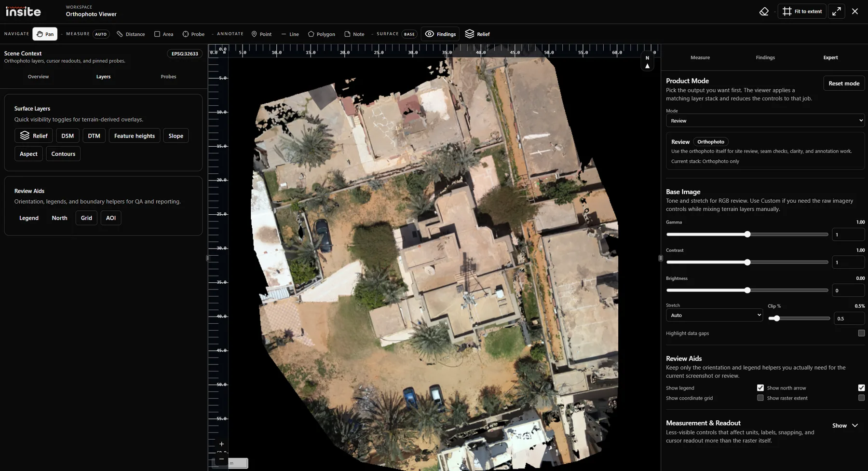868x471 pixels.
Task: Select the Pan navigation tool
Action: point(45,34)
